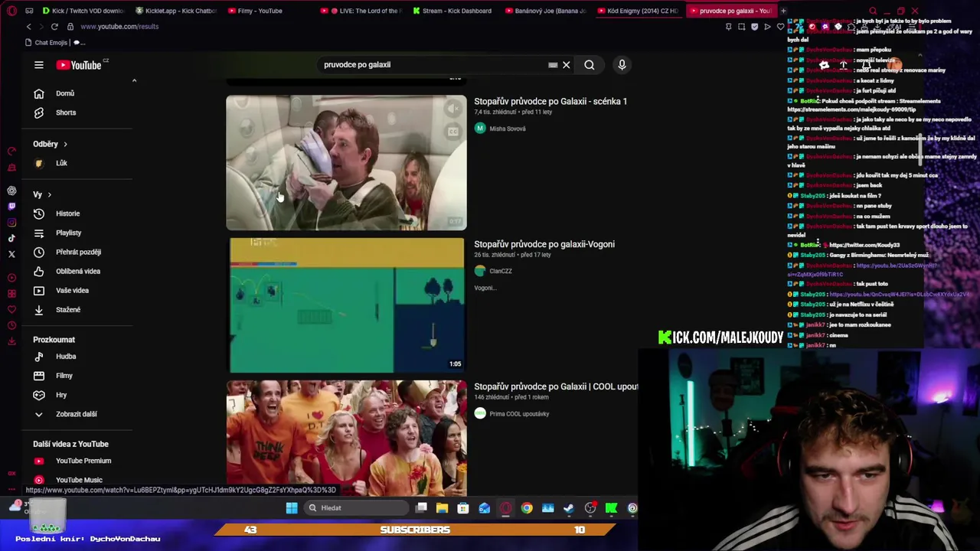Open the heart bookmark icon in toolbar
This screenshot has height=551, width=980.
780,27
